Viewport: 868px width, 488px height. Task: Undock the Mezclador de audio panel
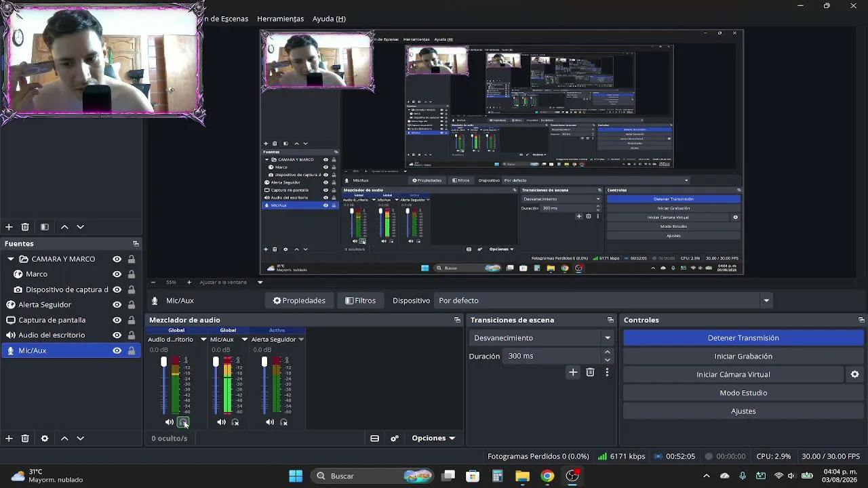(x=457, y=320)
